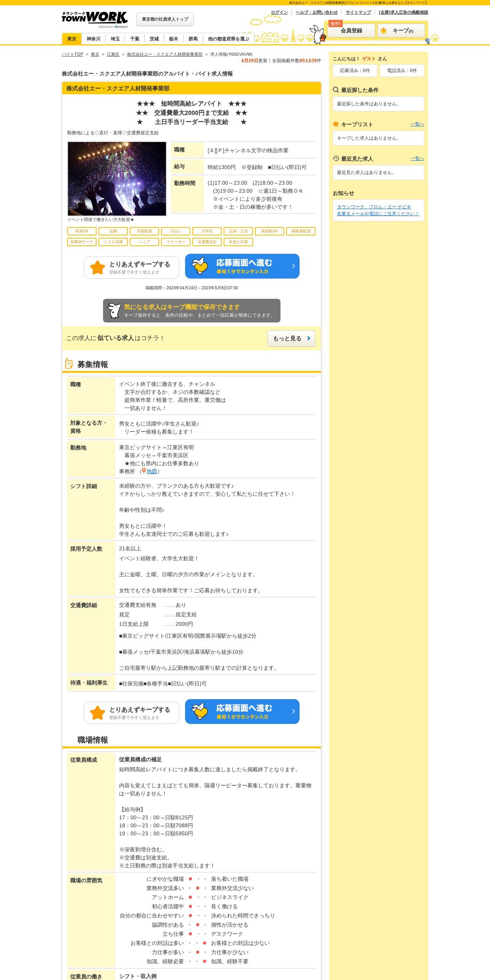Image resolution: width=490 pixels, height=980 pixels.
Task: Click the star icon on header キープ button
Action: [x=384, y=31]
